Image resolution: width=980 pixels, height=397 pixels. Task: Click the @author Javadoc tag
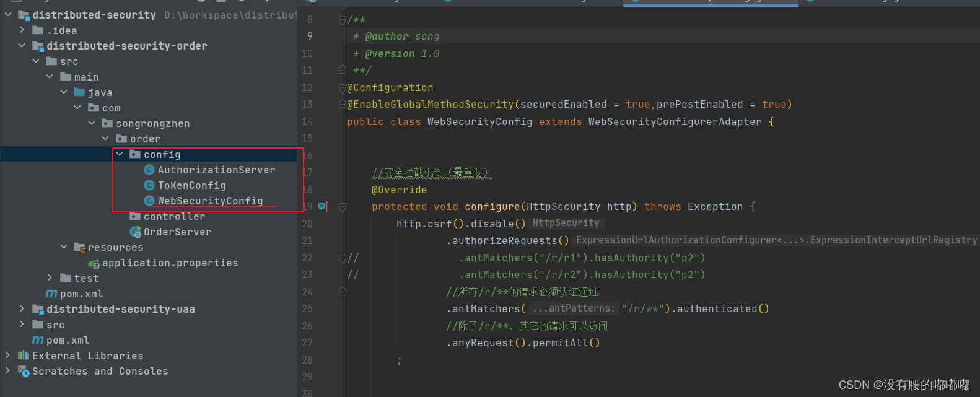coord(387,37)
